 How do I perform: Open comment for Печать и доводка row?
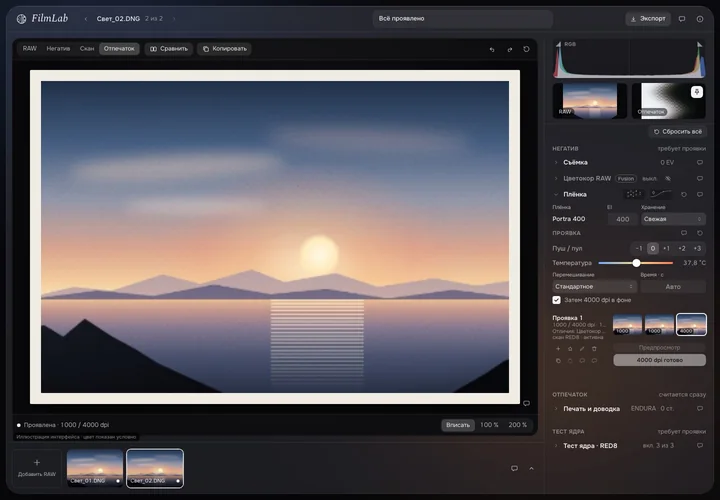[700, 408]
